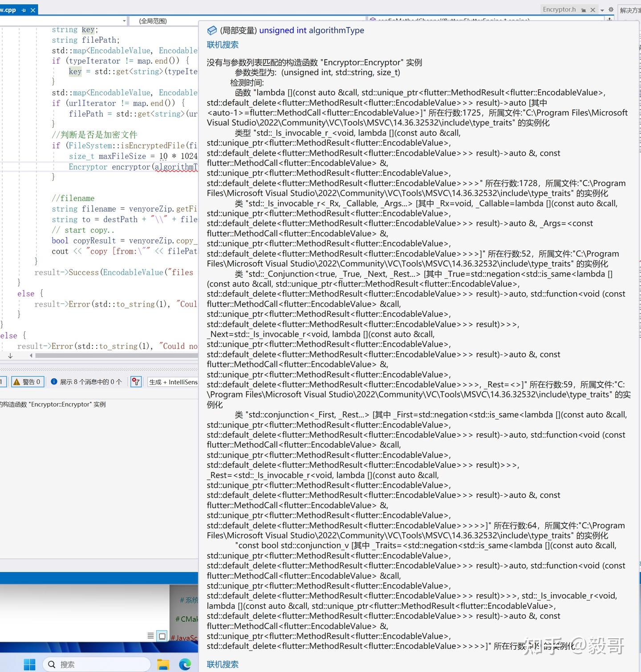Launch File Explorer from the taskbar
641x672 pixels.
click(x=163, y=664)
